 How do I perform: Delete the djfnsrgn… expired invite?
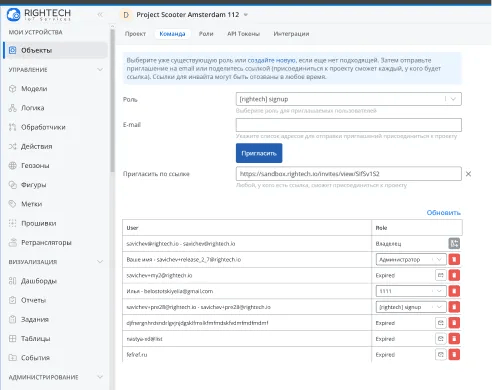[454, 323]
